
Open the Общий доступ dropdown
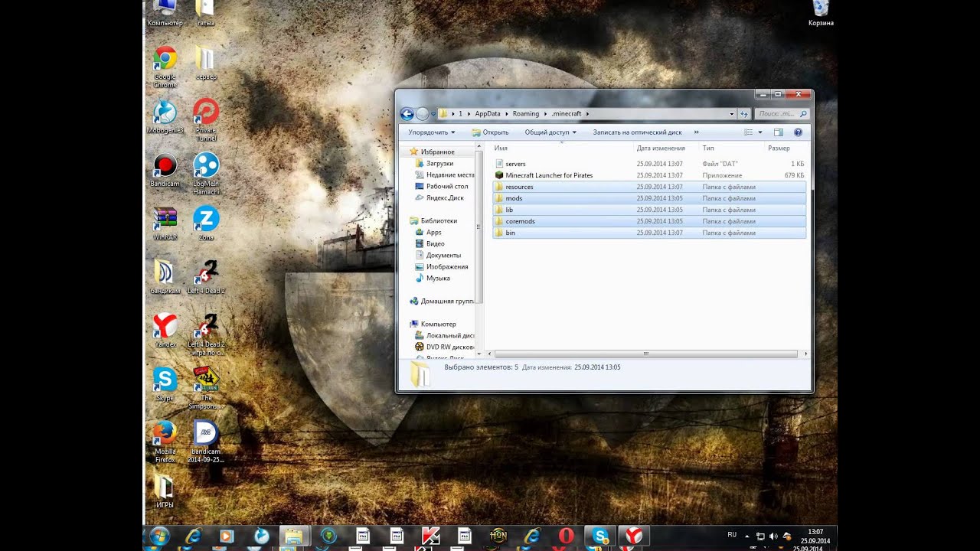pyautogui.click(x=550, y=132)
